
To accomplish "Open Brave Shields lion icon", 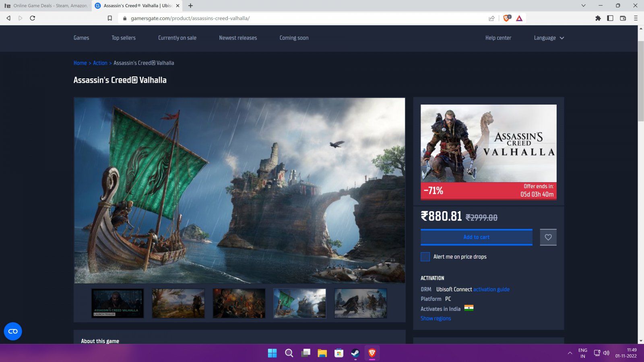I will tap(507, 18).
